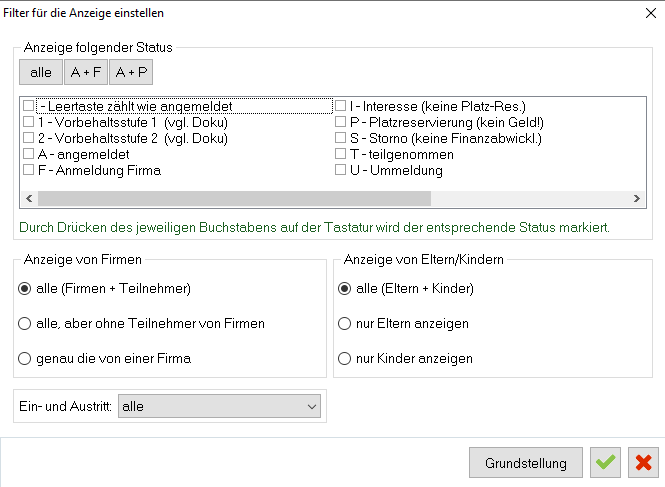Check '2 - Vorbehaltsstufe 2' option
665x487 pixels.
coord(28,138)
